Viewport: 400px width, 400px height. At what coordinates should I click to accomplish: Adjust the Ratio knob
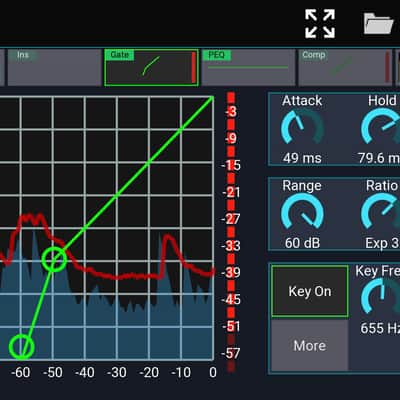click(x=382, y=212)
